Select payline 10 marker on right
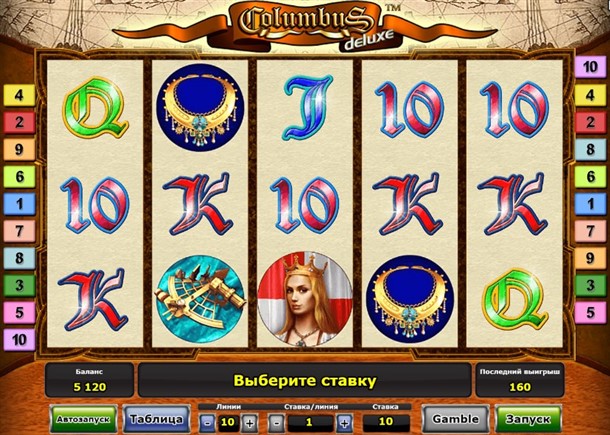610x435 pixels. (590, 67)
